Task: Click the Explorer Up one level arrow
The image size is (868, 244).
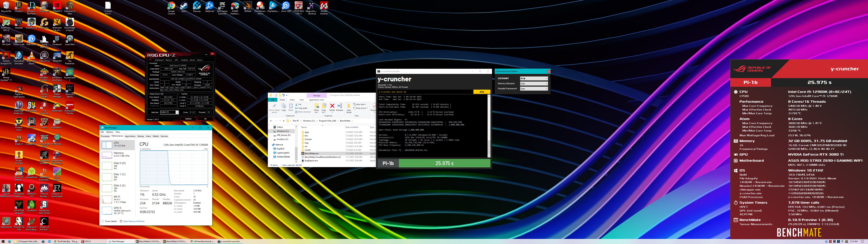Action: pyautogui.click(x=283, y=121)
